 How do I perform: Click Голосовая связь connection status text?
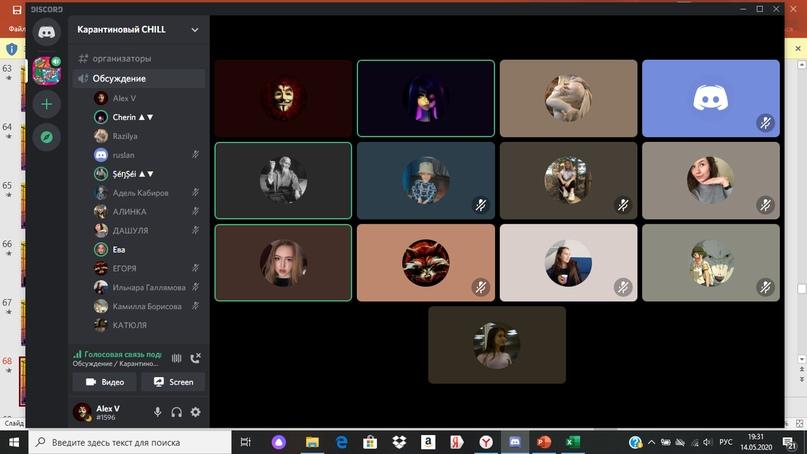tap(116, 354)
